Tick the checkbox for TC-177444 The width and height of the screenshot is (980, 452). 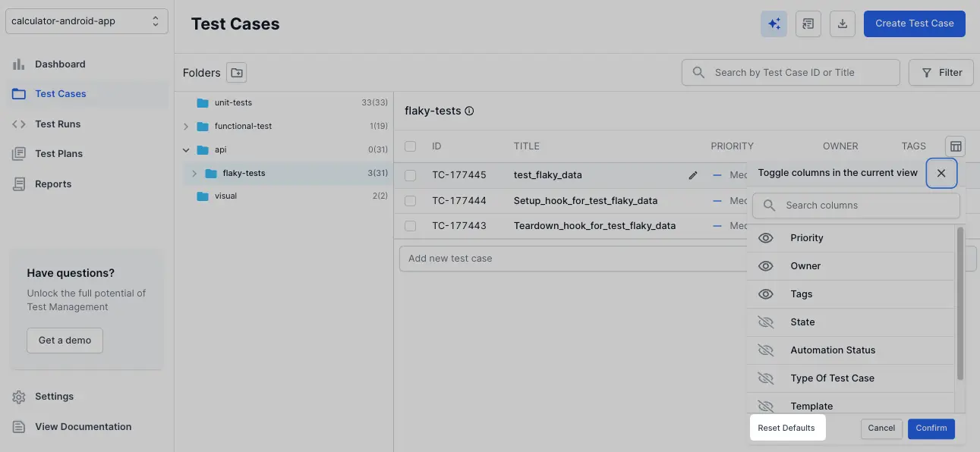[x=411, y=201]
